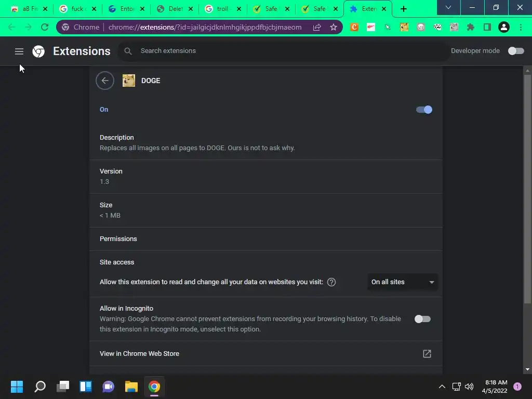
Task: Click the address bar URL
Action: tap(205, 27)
